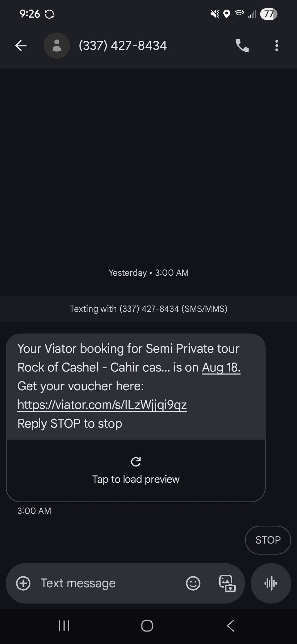Tap the refresh icon to load preview
This screenshot has width=297, height=644.
click(136, 461)
